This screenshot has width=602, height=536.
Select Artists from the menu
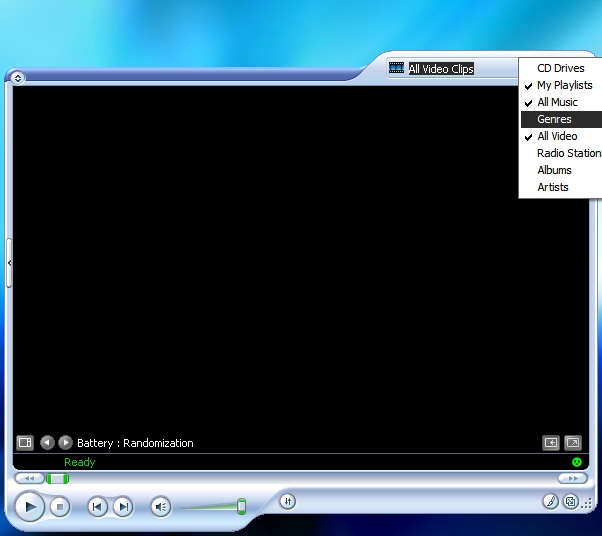[x=561, y=187]
